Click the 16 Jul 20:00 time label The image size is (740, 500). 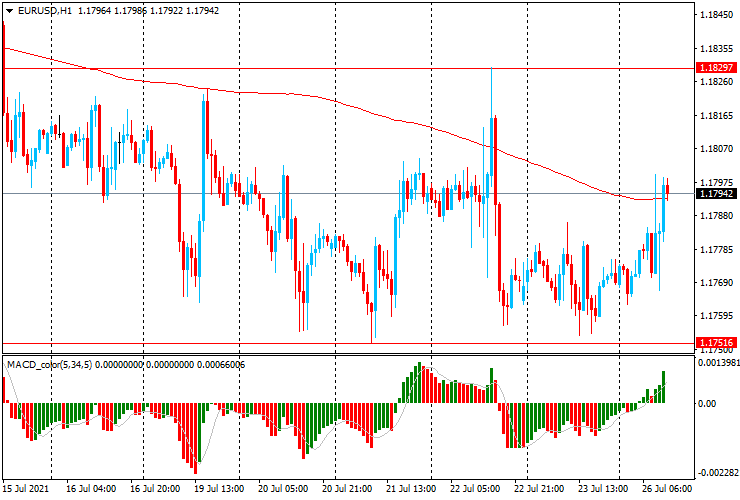tap(155, 489)
